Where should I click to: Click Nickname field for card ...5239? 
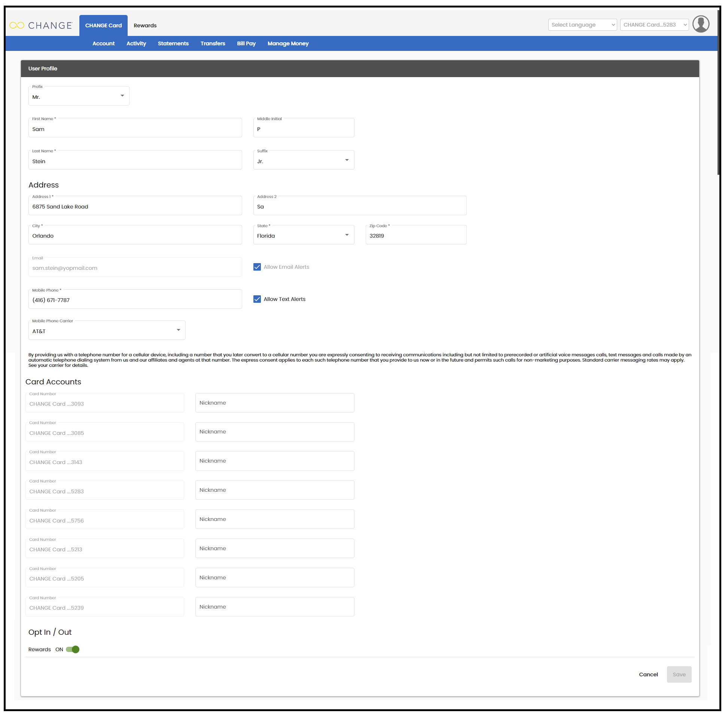pyautogui.click(x=274, y=607)
